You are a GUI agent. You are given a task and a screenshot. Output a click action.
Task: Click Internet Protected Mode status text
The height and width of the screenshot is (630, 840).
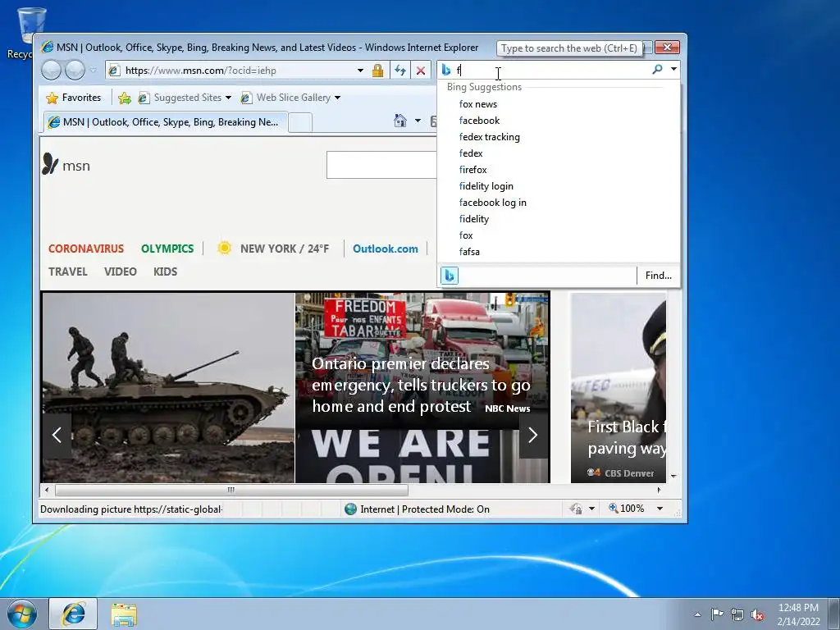pos(425,509)
